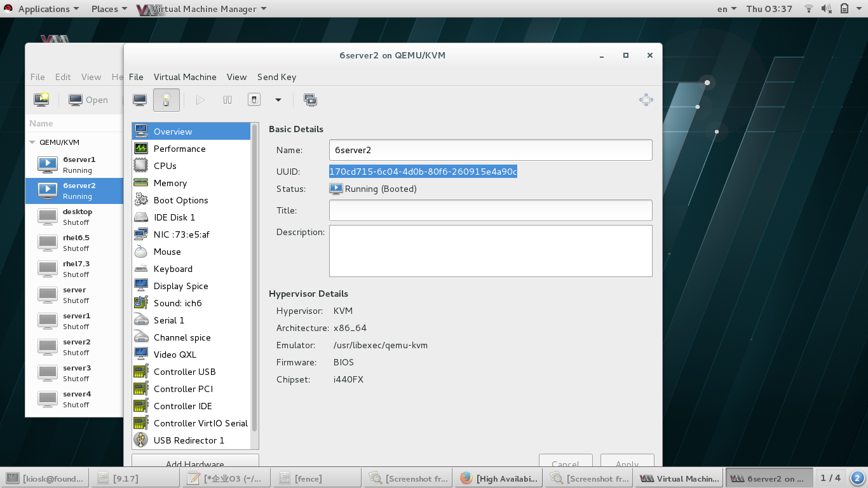
Task: Switch console to fullscreen icon
Action: [x=646, y=100]
